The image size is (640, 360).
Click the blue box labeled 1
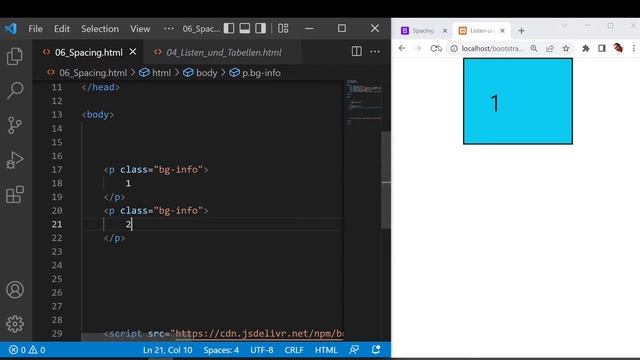[x=518, y=101]
